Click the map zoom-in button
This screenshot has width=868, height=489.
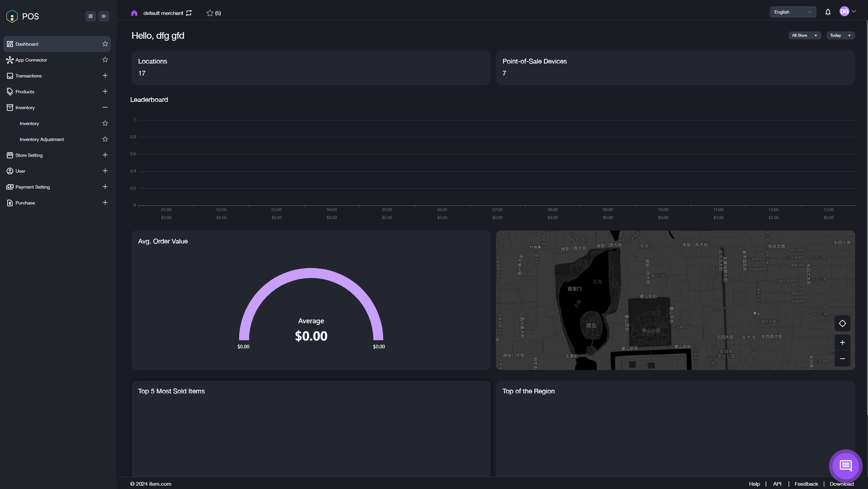pos(842,342)
